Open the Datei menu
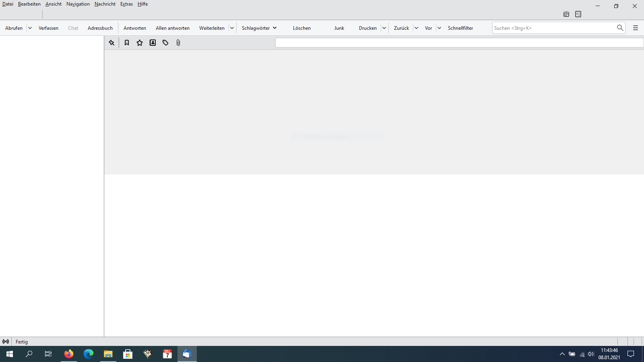 [8, 4]
